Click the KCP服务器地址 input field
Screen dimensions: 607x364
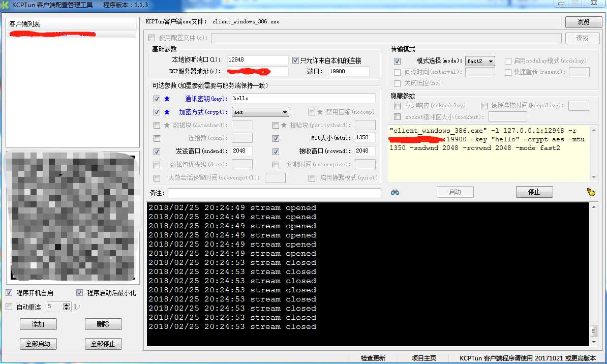tap(257, 72)
